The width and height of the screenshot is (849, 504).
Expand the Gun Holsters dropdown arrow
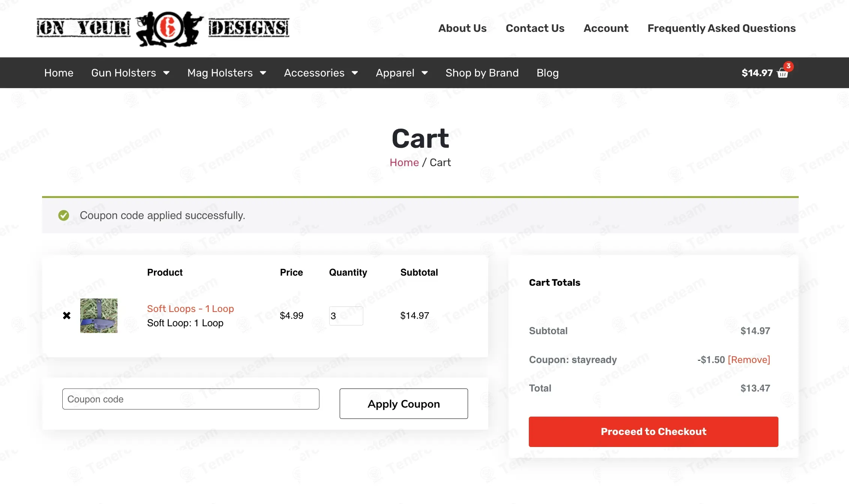click(166, 73)
